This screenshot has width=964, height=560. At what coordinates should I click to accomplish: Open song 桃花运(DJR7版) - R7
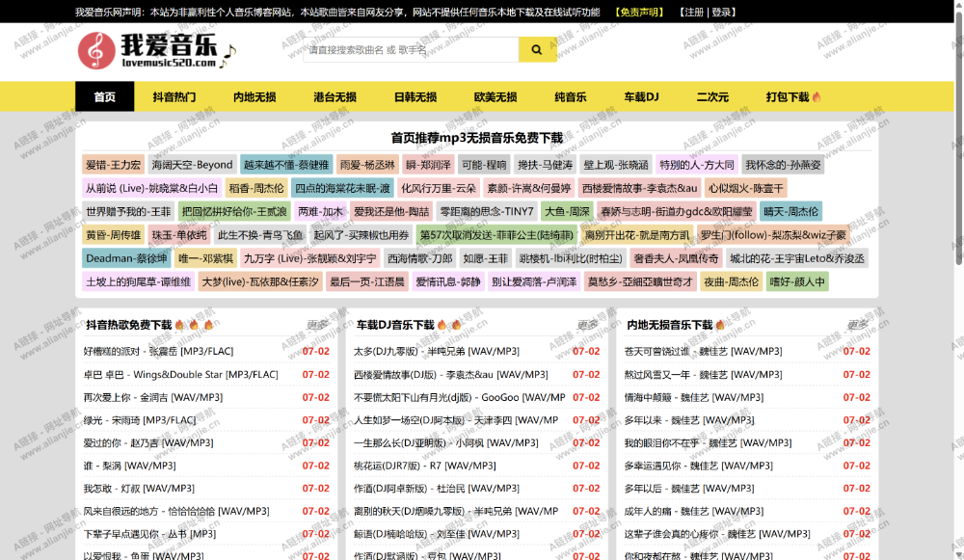pyautogui.click(x=425, y=466)
